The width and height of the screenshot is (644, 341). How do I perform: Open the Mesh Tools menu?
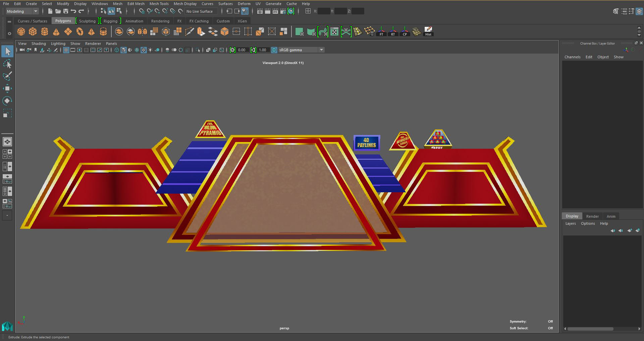point(159,4)
